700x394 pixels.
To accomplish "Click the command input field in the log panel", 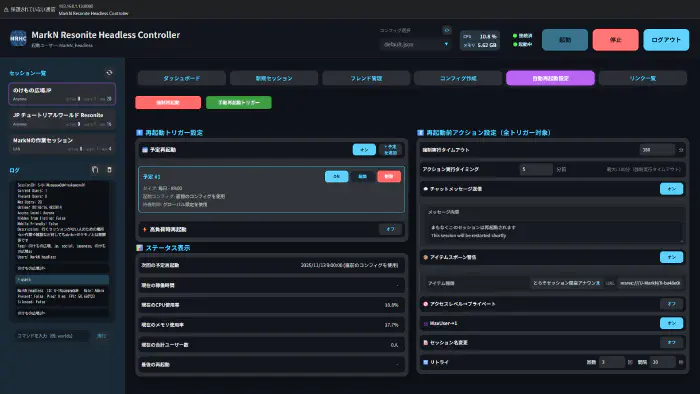I will click(51, 336).
